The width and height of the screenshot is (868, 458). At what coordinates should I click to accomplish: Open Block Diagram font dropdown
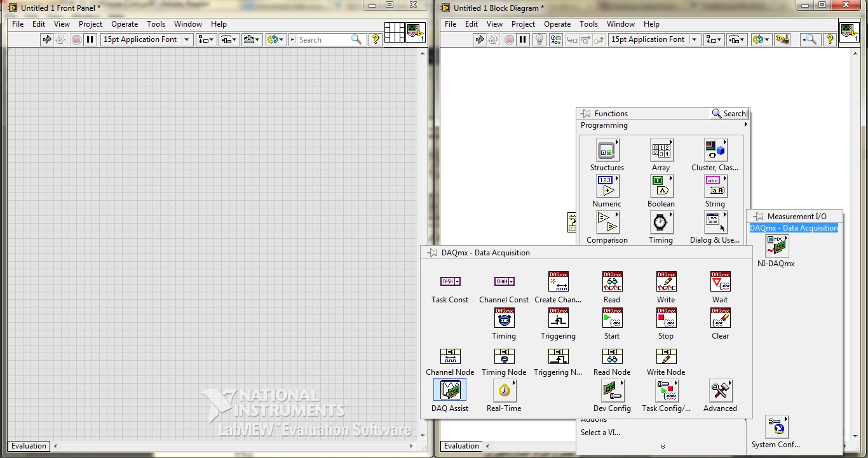click(654, 39)
